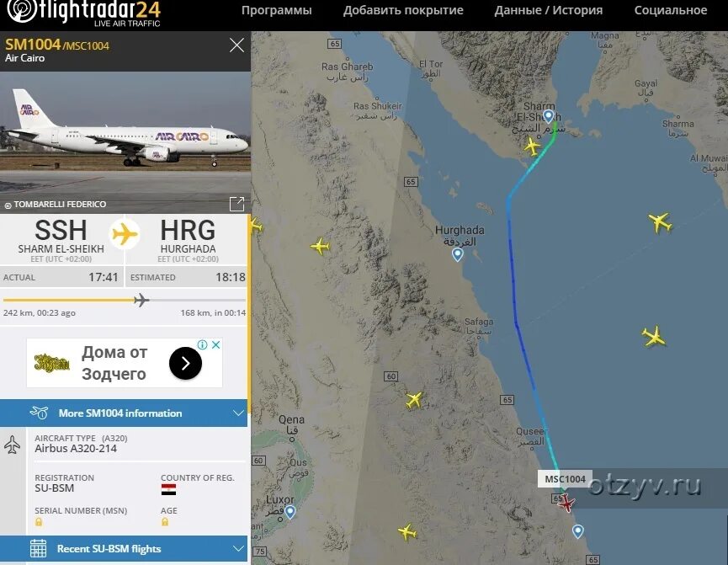Viewport: 728px width, 565px height.
Task: Open the Программы menu
Action: [277, 10]
